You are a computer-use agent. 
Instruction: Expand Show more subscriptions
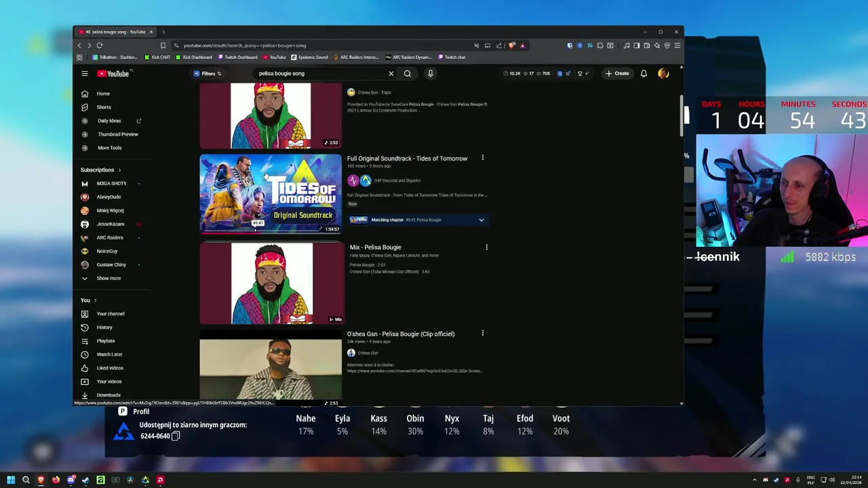click(x=110, y=279)
